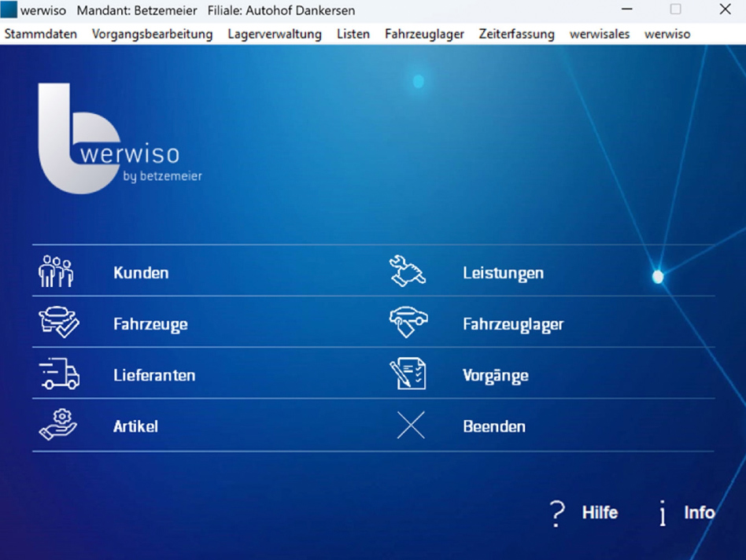Open Fahrzeuglager via its tile text label
The image size is (746, 560).
point(513,324)
